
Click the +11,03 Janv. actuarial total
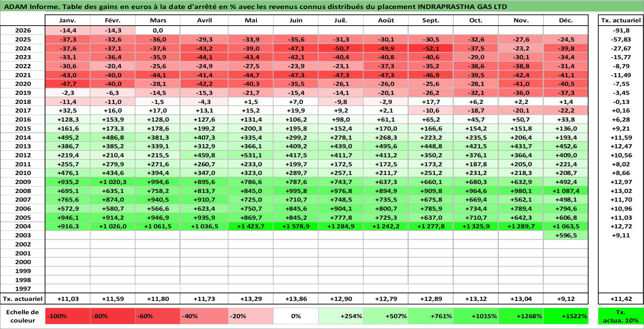[68, 299]
